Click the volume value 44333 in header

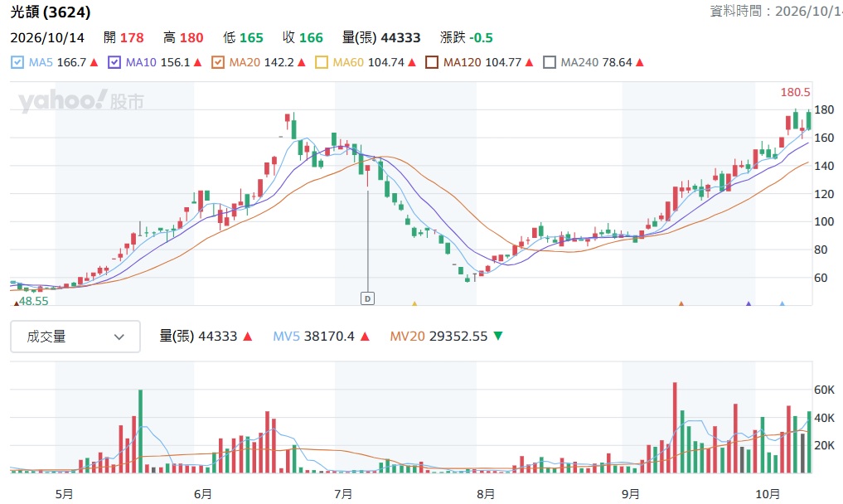(400, 37)
